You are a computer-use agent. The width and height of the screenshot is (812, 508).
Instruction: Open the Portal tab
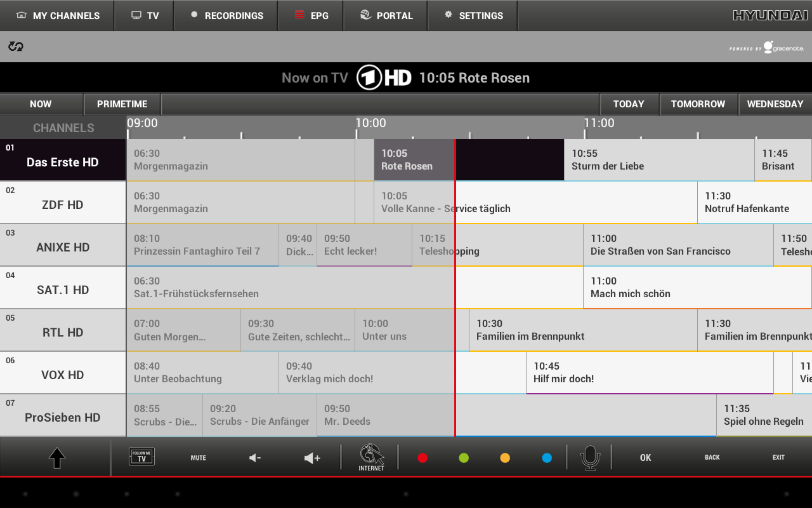click(386, 15)
